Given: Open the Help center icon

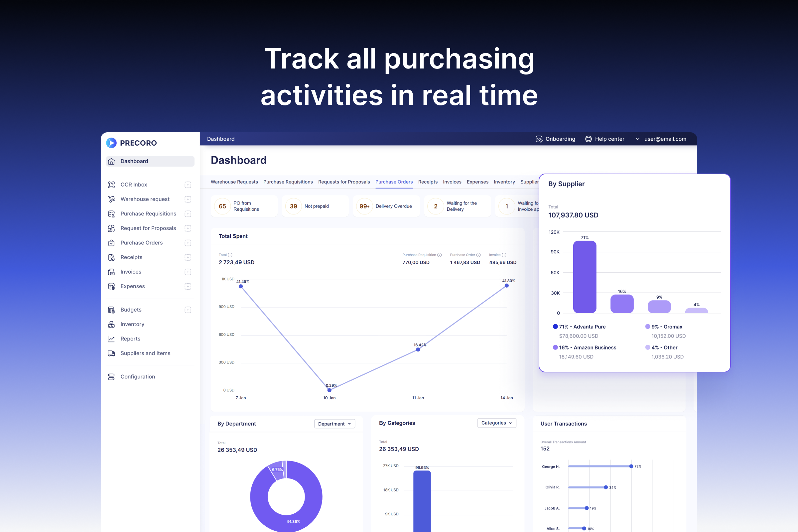Looking at the screenshot, I should pos(588,139).
